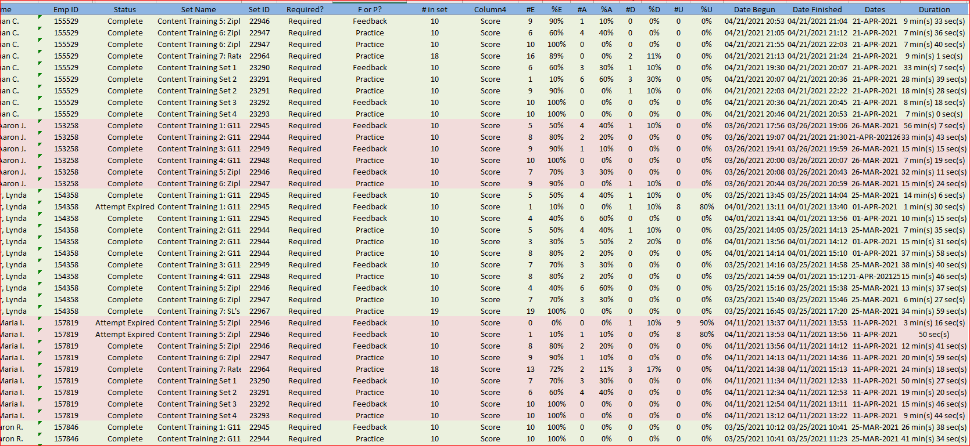Click duration cell '34 min(s) 59 sec(s)'
This screenshot has width=970, height=446.
[x=934, y=311]
